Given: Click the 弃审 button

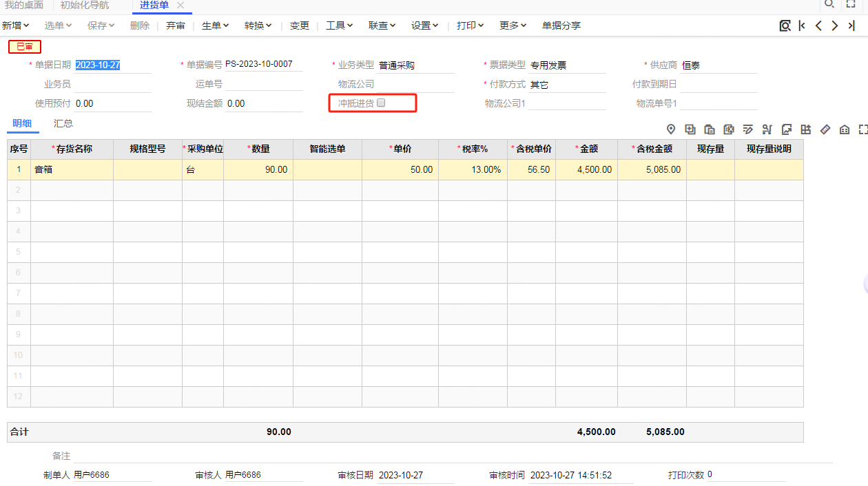Looking at the screenshot, I should pos(176,25).
